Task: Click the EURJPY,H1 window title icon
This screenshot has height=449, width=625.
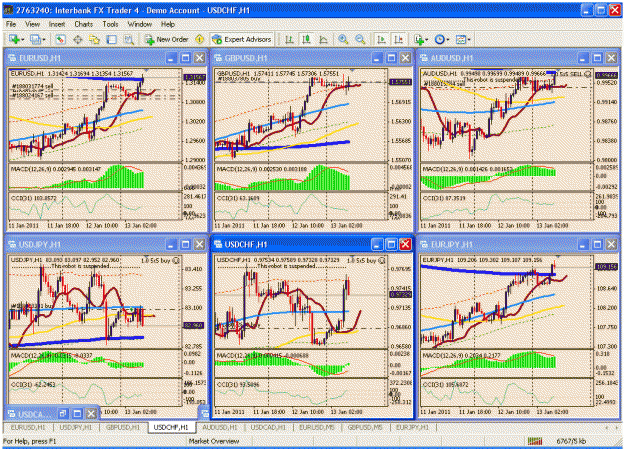Action: pyautogui.click(x=424, y=244)
